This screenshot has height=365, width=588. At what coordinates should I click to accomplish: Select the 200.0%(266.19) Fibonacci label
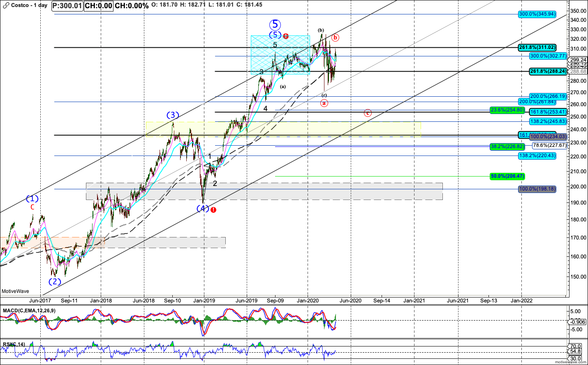pos(548,96)
